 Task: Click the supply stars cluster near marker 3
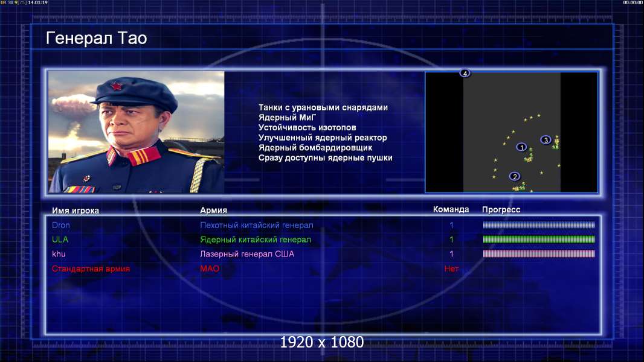[556, 142]
